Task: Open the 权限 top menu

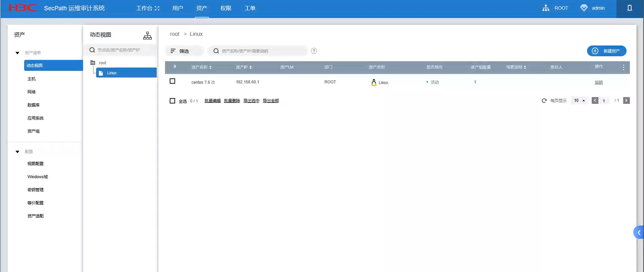Action: pos(226,8)
